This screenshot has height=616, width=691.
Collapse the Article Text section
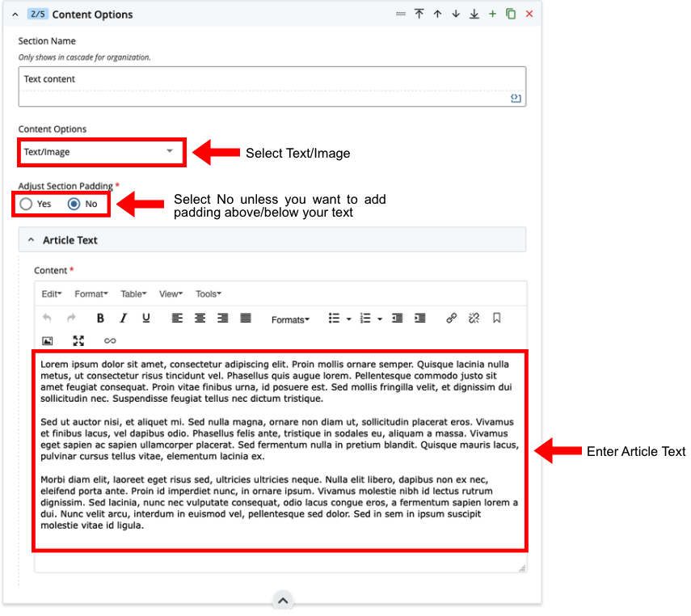tap(32, 240)
